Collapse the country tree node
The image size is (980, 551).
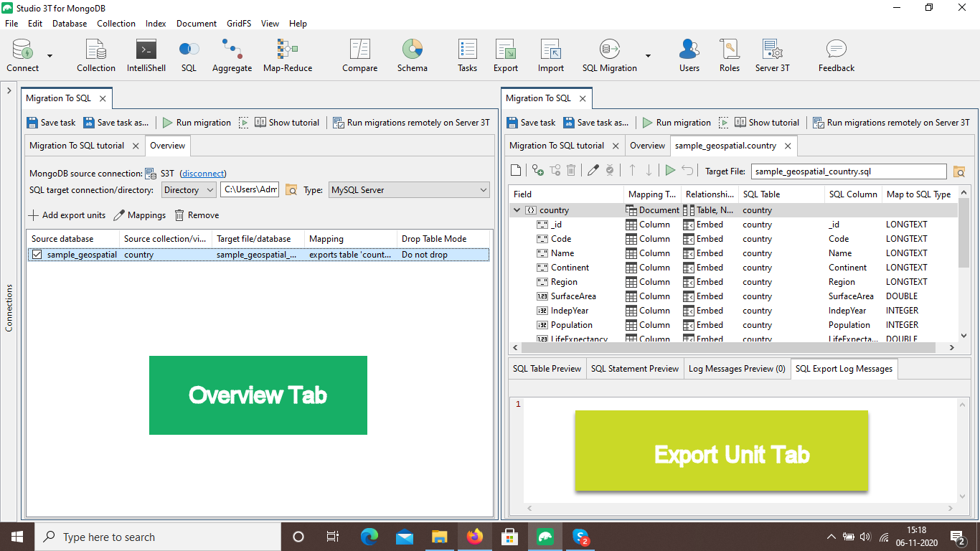pyautogui.click(x=517, y=210)
